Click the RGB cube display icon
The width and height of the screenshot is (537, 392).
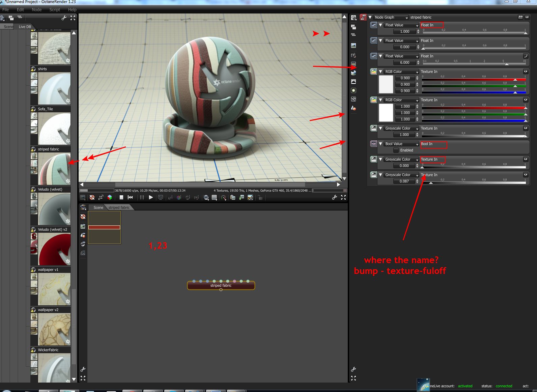(110, 197)
